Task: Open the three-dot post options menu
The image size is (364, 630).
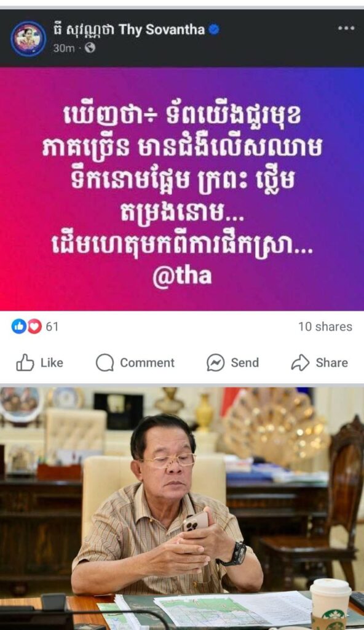Action: coord(346,28)
